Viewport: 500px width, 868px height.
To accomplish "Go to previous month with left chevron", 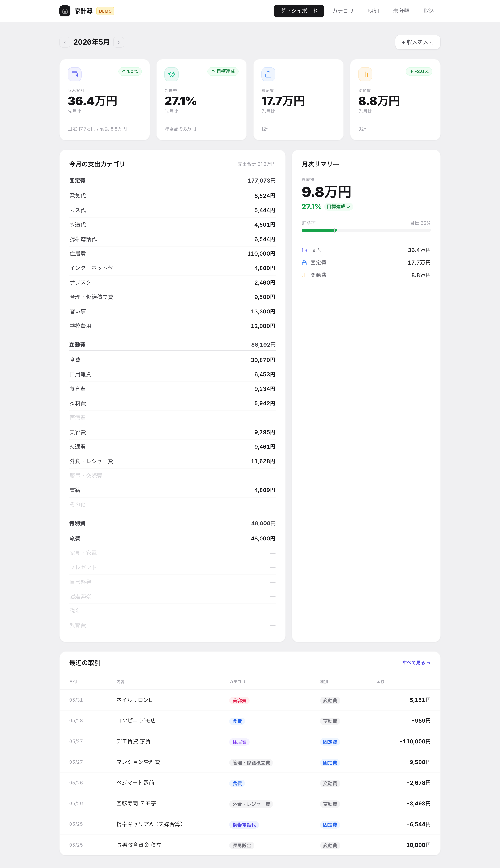I will (x=65, y=42).
